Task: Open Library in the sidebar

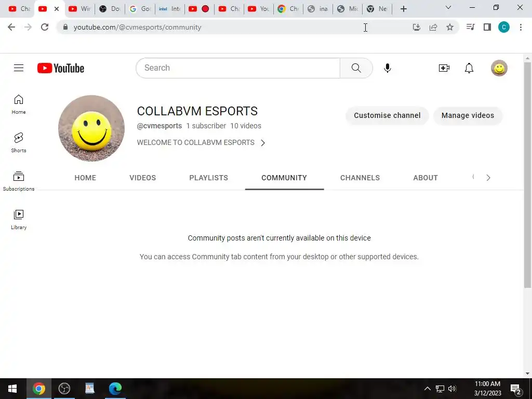Action: point(19,220)
